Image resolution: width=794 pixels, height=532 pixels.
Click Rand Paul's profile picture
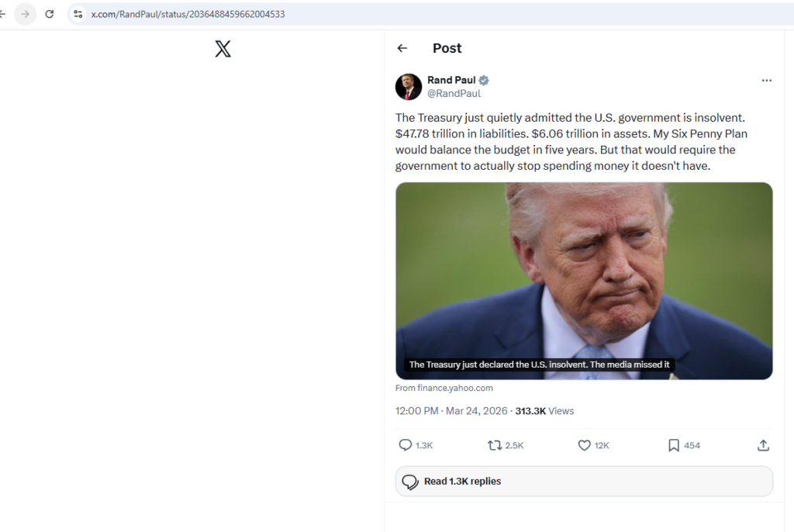(x=409, y=87)
